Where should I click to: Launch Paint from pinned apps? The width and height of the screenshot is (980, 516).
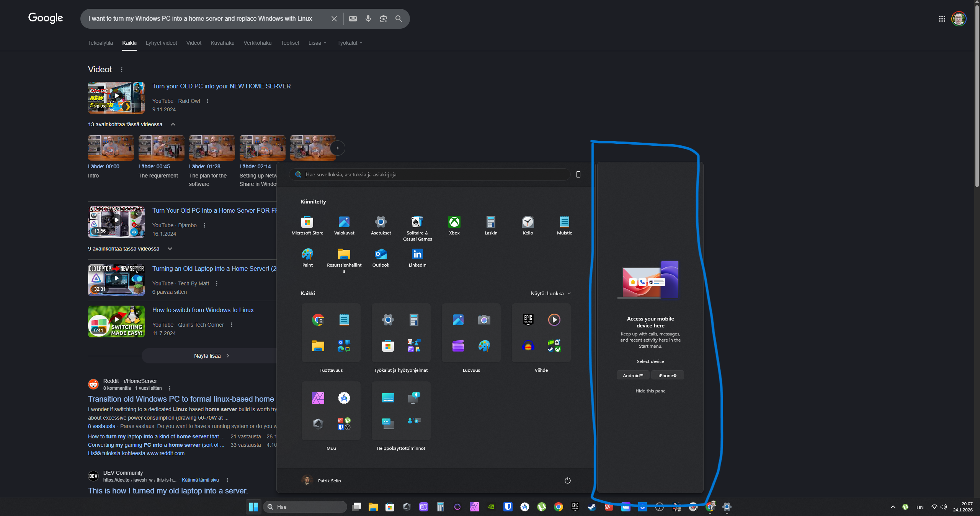point(307,257)
